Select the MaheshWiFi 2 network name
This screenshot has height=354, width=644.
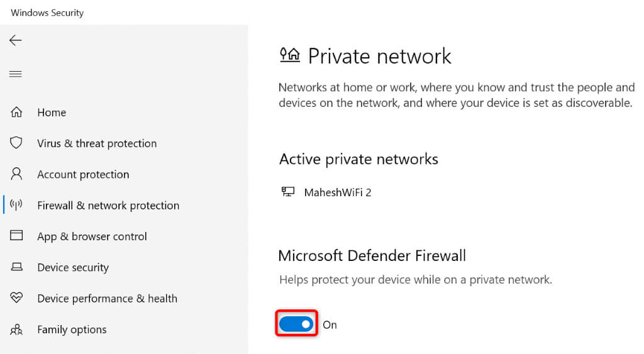click(x=338, y=192)
